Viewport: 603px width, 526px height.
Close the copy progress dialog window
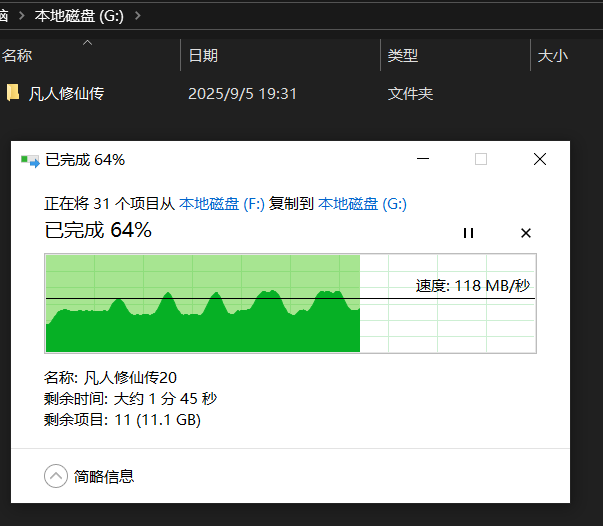tap(540, 159)
